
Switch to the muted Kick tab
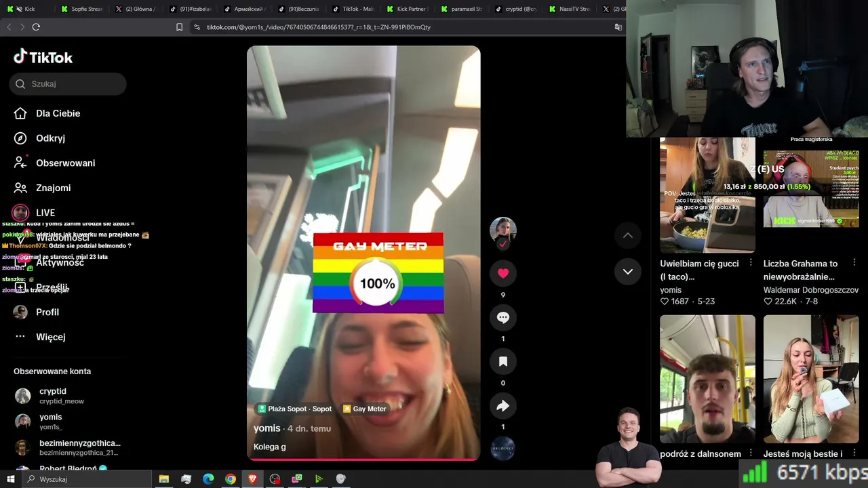(x=27, y=9)
